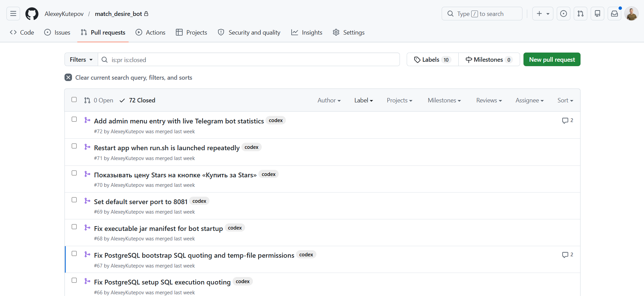Open Security and quality tab
Viewport: 644px width, 296px height.
pyautogui.click(x=249, y=32)
